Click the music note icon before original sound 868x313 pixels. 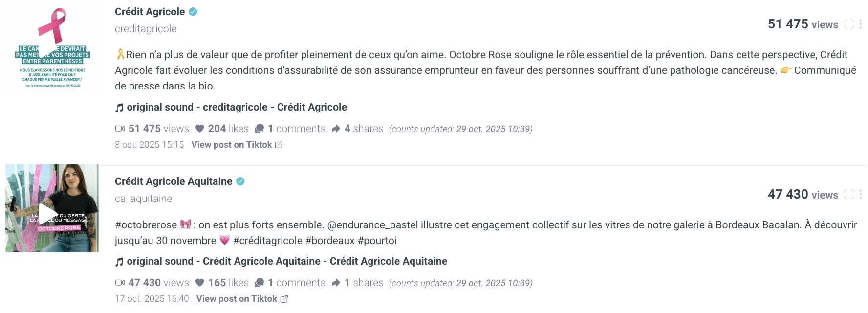[x=119, y=107]
